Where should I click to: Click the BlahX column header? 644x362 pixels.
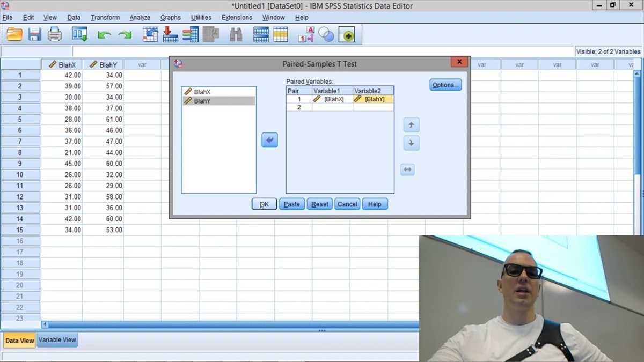tap(62, 64)
